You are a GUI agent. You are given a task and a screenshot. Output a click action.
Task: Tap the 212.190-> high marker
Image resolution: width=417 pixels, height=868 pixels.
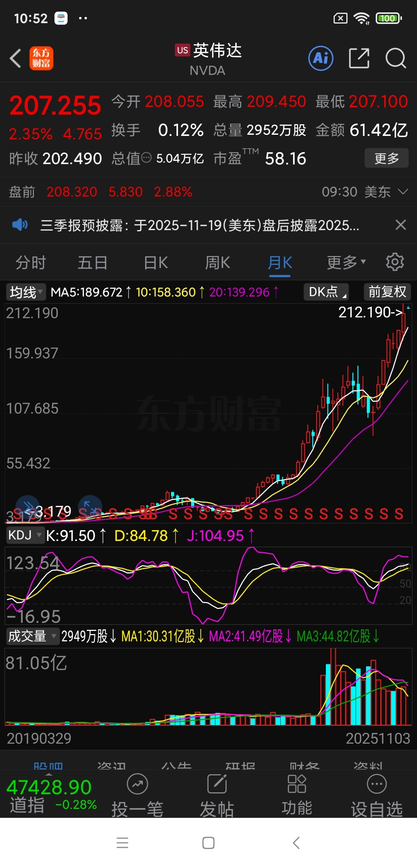[x=370, y=312]
